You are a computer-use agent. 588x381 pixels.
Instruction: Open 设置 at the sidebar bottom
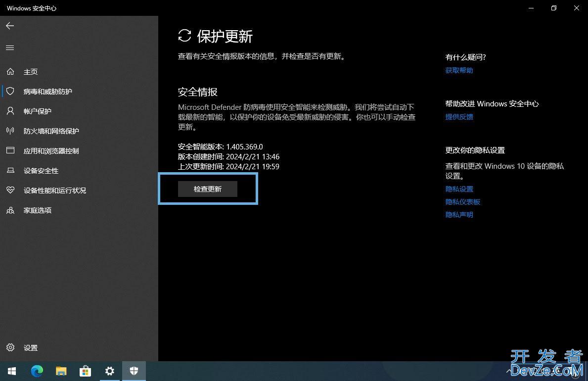coord(30,347)
